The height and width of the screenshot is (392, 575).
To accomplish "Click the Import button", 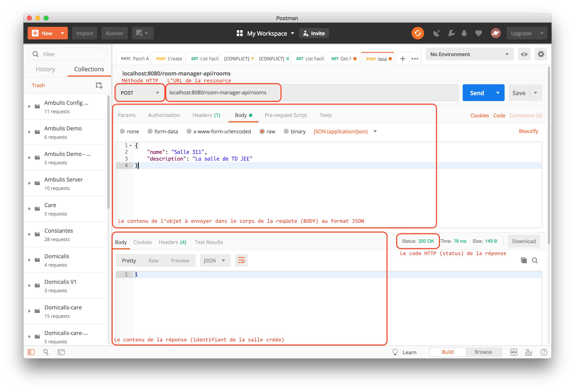I will click(x=84, y=33).
